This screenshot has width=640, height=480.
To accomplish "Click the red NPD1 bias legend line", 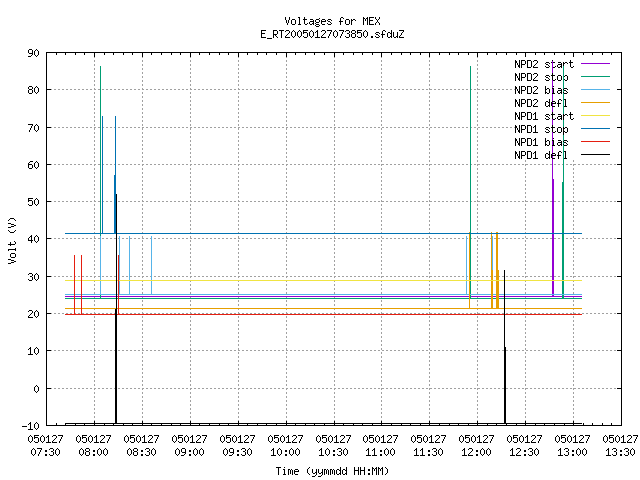I will (x=595, y=142).
